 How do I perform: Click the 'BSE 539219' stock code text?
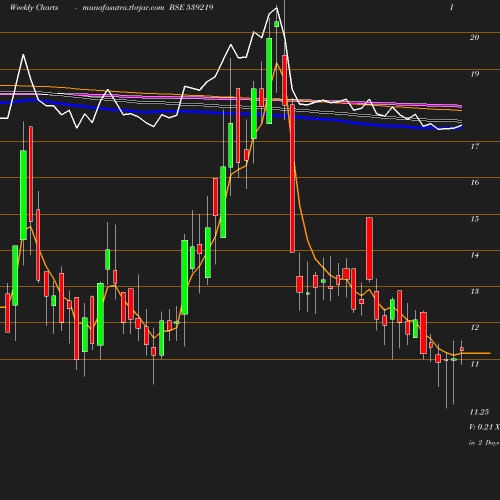(191, 7)
